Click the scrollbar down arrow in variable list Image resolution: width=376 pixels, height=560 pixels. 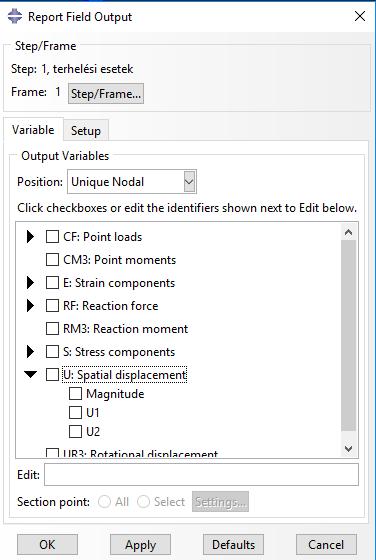[x=349, y=449]
